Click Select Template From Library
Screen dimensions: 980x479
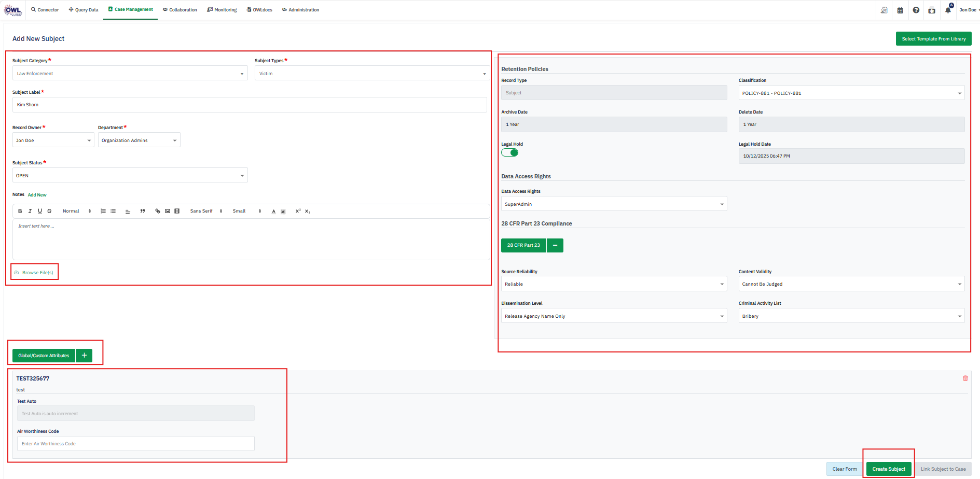pyautogui.click(x=933, y=39)
